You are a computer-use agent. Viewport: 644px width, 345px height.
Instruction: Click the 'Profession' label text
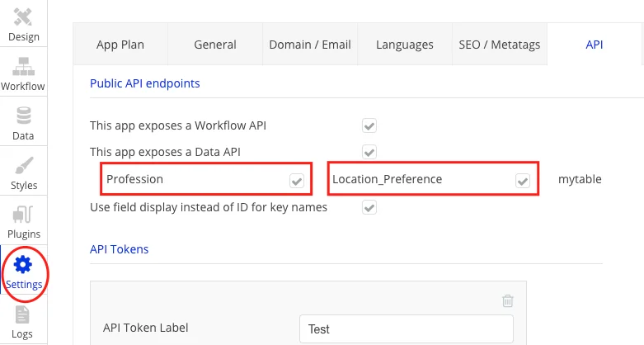tap(134, 179)
